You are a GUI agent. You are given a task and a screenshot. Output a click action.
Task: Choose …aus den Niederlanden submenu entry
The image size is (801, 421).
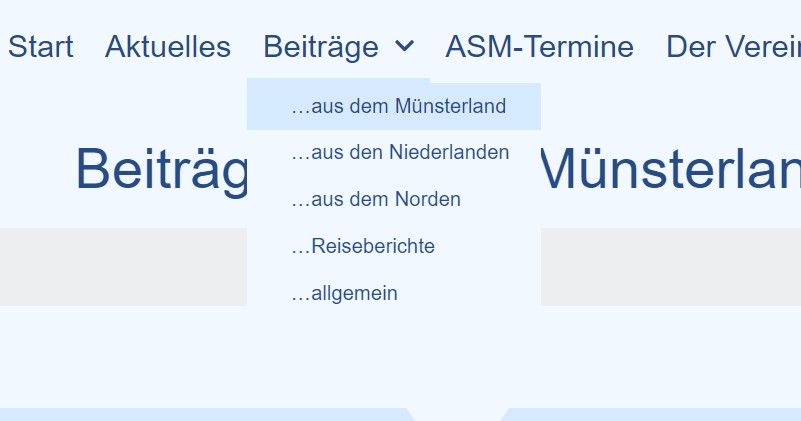[400, 153]
